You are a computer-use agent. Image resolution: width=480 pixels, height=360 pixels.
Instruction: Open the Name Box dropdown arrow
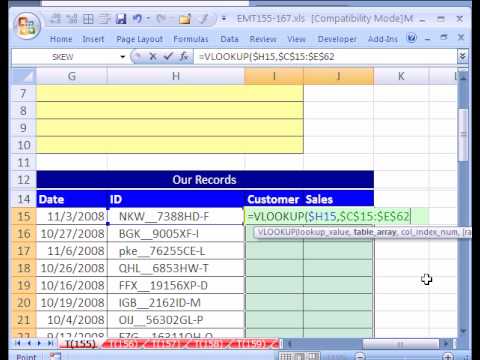[123, 57]
